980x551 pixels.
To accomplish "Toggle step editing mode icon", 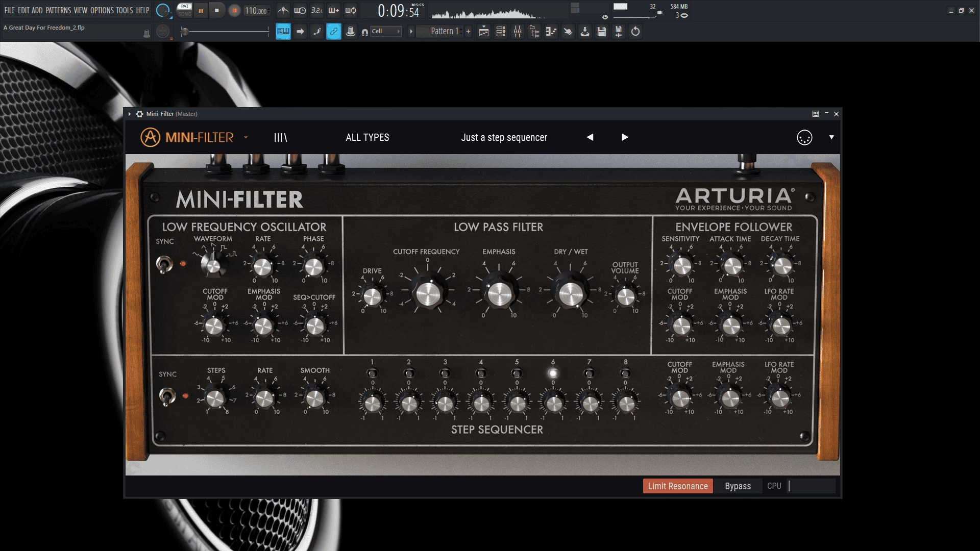I will click(x=317, y=32).
